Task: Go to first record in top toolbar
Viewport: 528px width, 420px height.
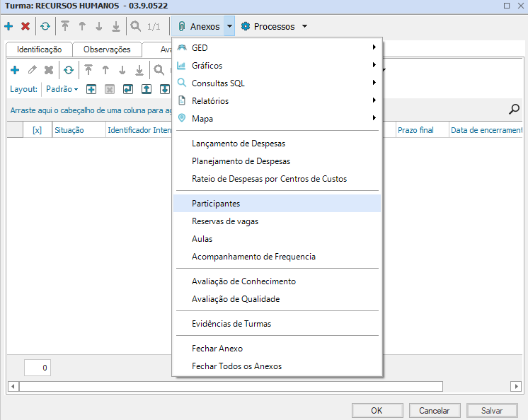Action: click(x=65, y=27)
